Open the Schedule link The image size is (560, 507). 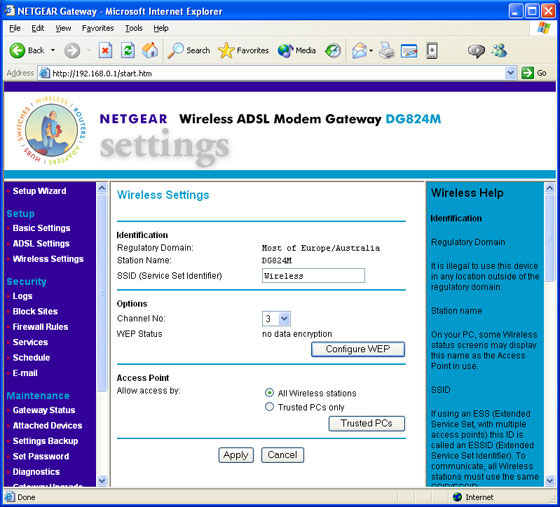(x=31, y=357)
